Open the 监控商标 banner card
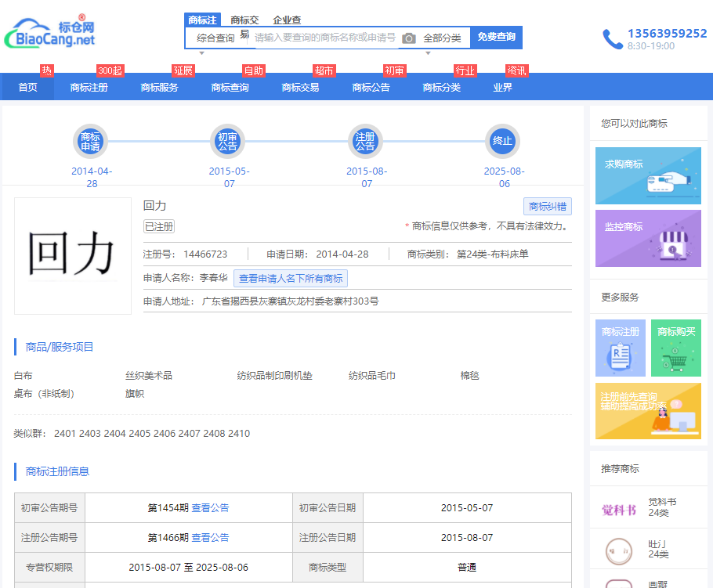The width and height of the screenshot is (713, 588). (648, 239)
